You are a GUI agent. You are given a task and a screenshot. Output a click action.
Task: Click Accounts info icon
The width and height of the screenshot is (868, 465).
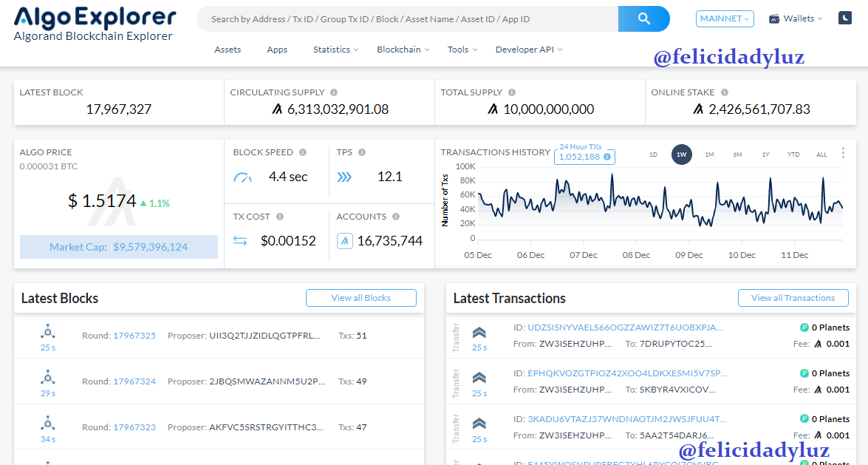click(x=396, y=217)
